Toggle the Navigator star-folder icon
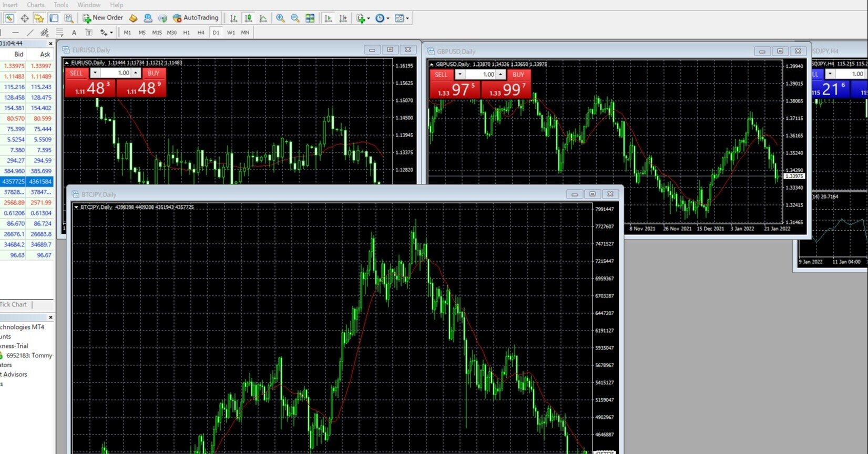Screen dimensions: 868x454 coord(39,18)
